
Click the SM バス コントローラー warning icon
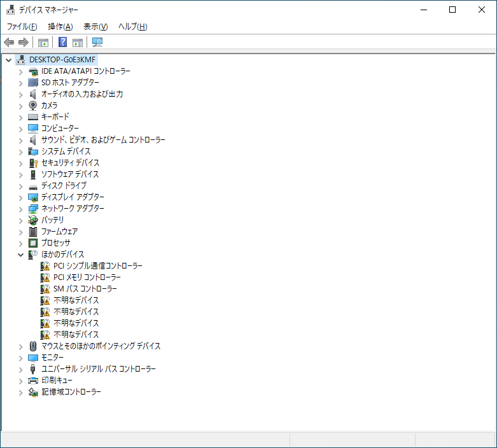coord(45,289)
